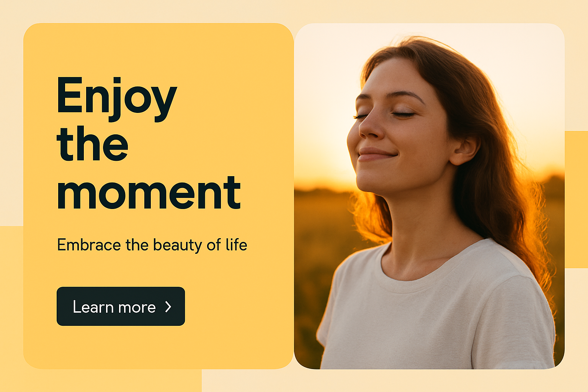Viewport: 588px width, 392px height.
Task: Click the word moment in the headline
Action: click(149, 193)
